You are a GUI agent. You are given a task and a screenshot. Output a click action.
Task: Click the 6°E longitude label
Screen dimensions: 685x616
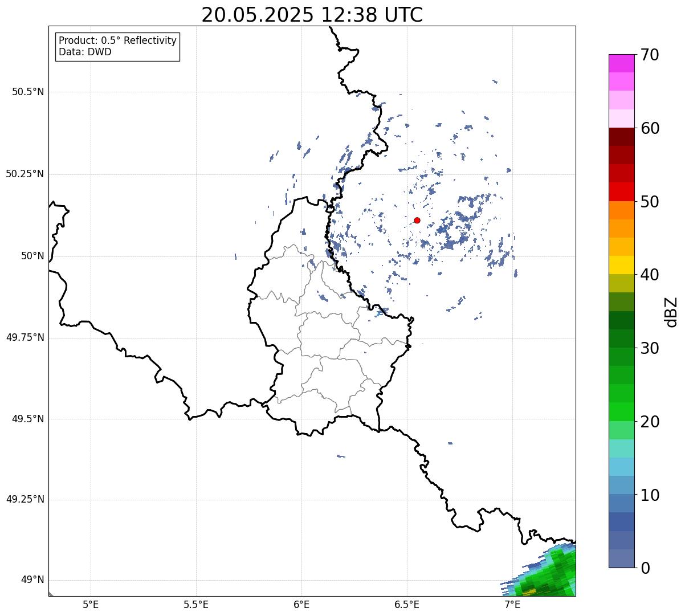click(x=301, y=604)
